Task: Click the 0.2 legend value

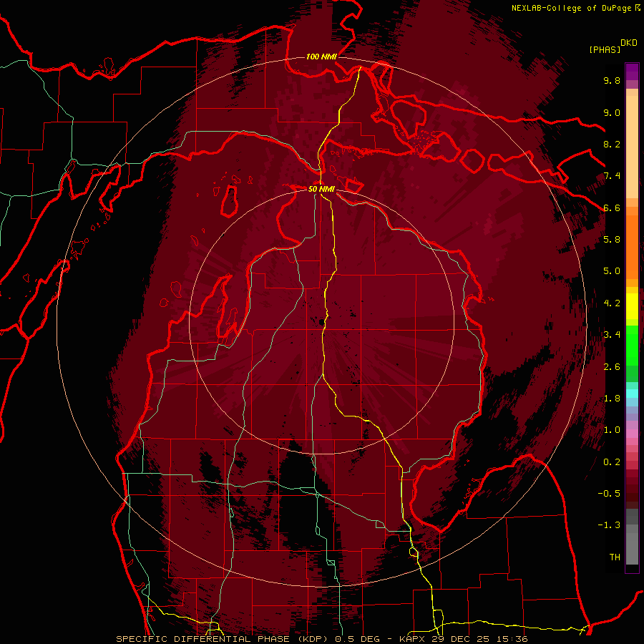Action: [612, 462]
